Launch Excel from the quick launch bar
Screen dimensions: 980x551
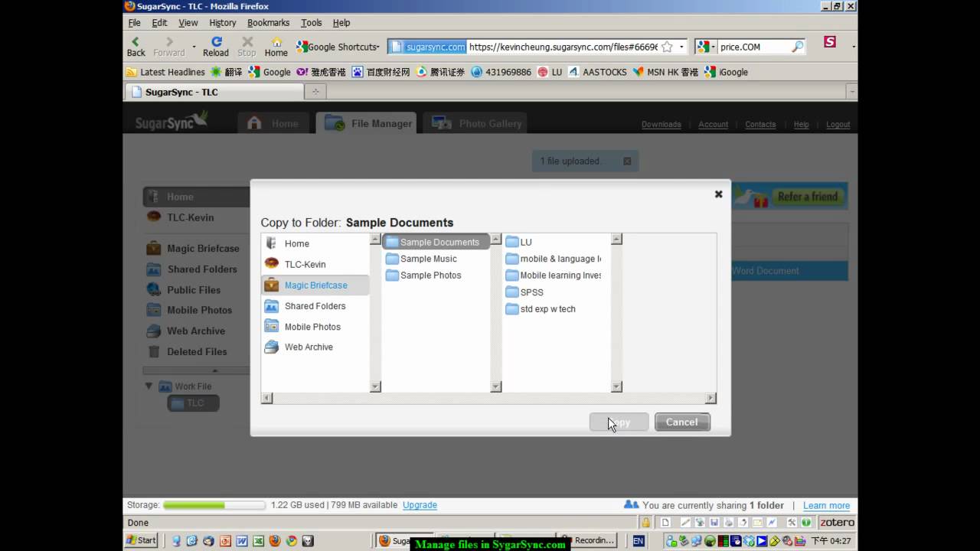[259, 540]
